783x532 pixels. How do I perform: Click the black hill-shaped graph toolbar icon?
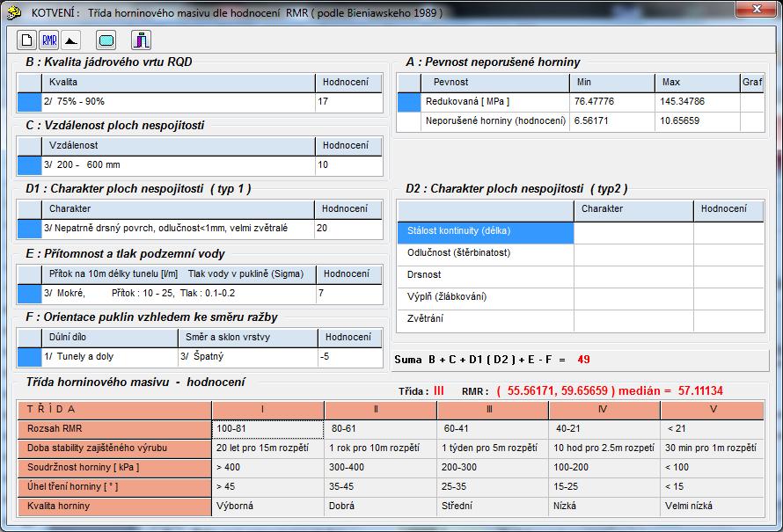(x=71, y=40)
